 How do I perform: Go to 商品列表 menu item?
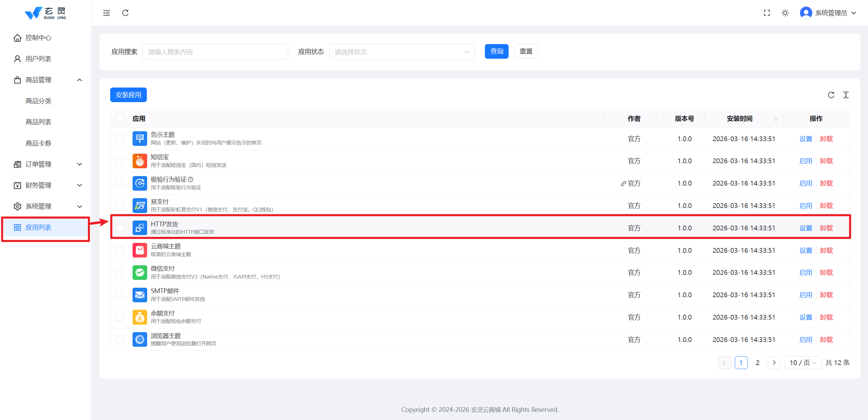pyautogui.click(x=38, y=122)
